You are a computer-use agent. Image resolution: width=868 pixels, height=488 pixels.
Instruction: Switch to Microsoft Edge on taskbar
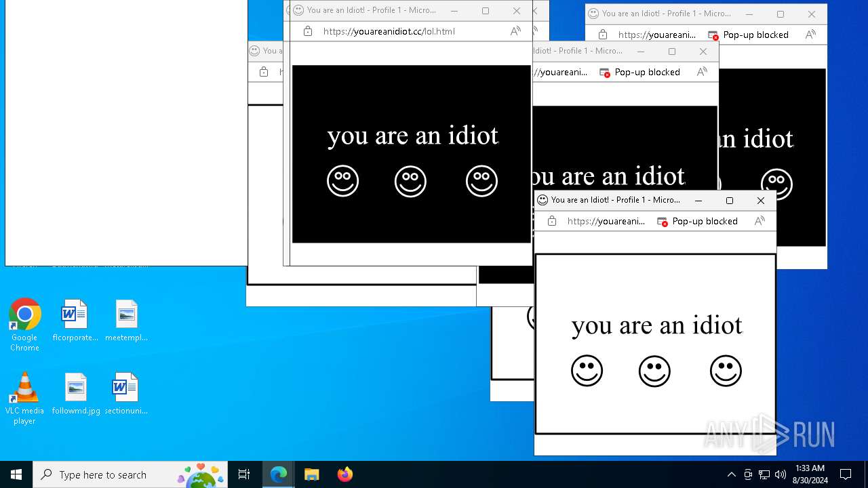tap(279, 474)
